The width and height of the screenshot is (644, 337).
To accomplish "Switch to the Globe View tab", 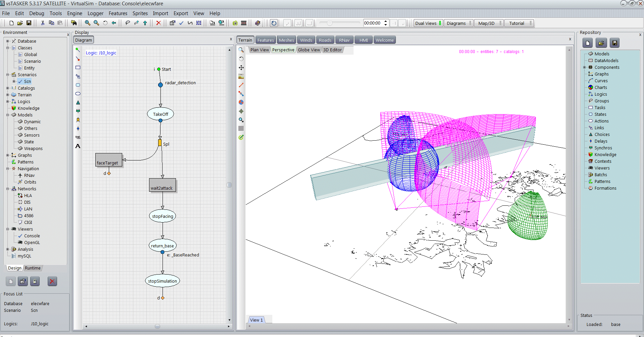I will 309,50.
